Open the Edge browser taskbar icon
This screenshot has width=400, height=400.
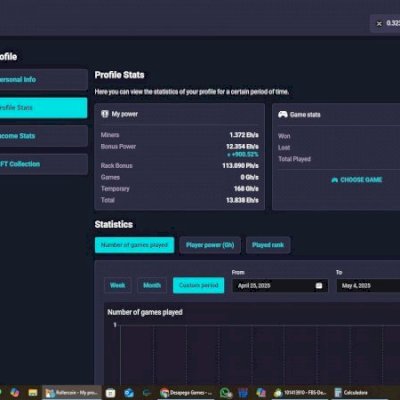tap(147, 393)
